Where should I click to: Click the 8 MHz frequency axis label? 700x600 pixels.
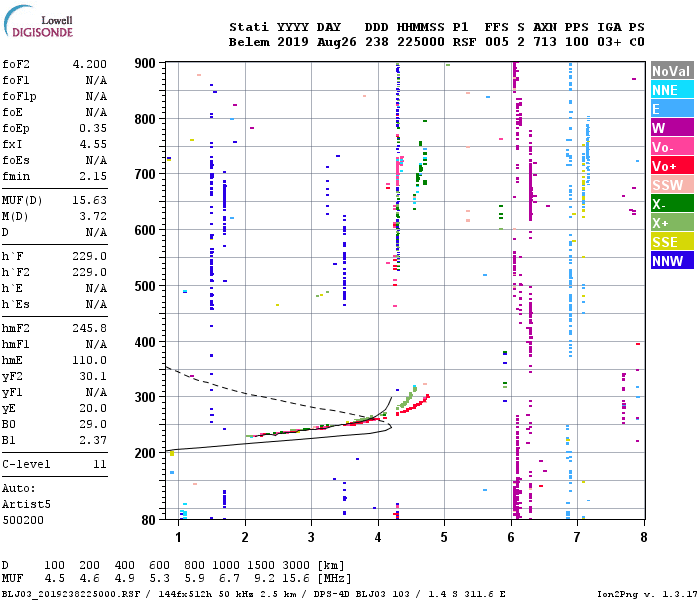coord(644,537)
